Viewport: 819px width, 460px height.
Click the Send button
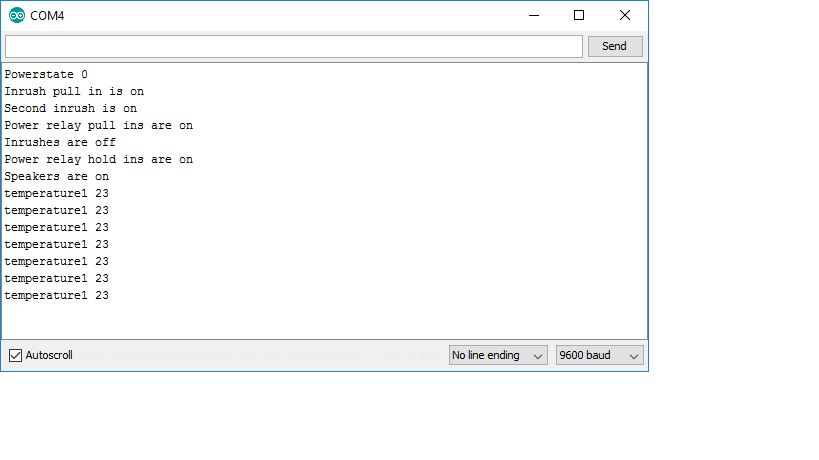pyautogui.click(x=615, y=46)
